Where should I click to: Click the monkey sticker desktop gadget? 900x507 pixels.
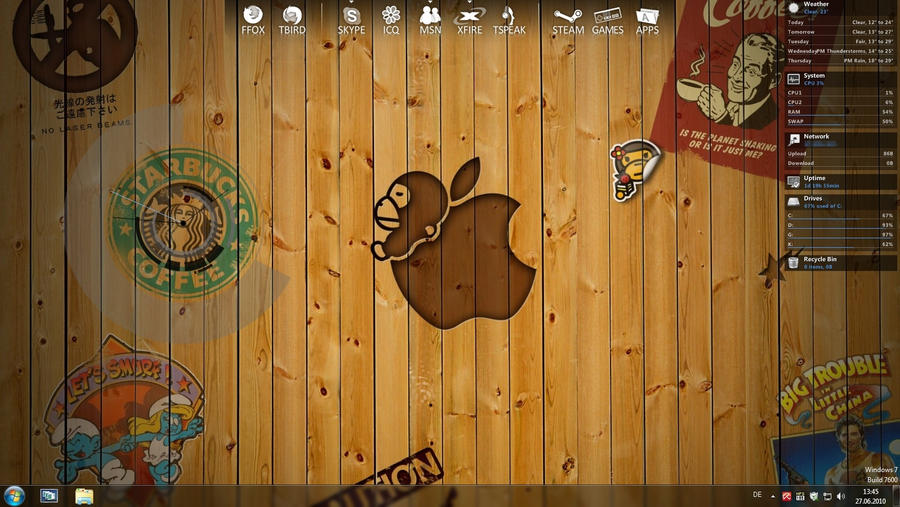pyautogui.click(x=635, y=170)
